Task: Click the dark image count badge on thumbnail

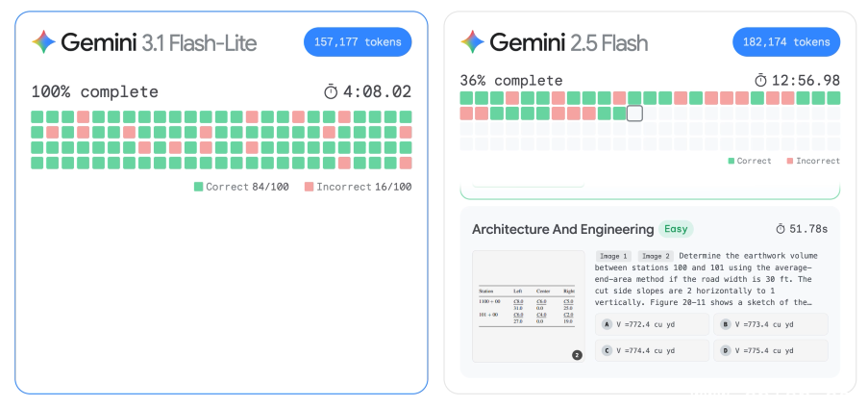Action: [577, 355]
